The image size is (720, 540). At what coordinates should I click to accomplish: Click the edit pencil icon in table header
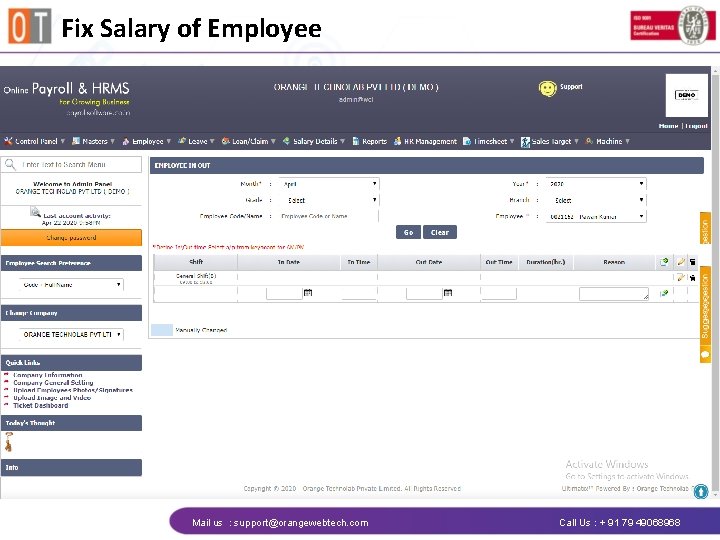(681, 262)
